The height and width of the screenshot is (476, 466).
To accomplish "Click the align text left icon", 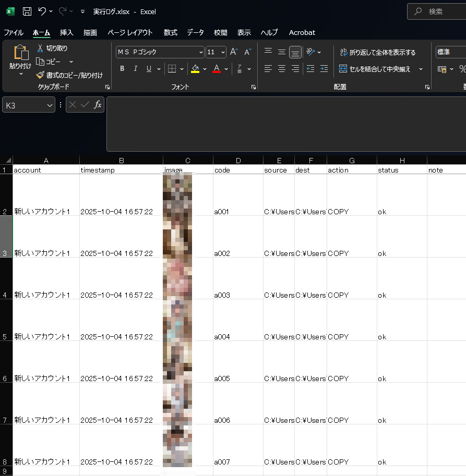I will pyautogui.click(x=268, y=68).
